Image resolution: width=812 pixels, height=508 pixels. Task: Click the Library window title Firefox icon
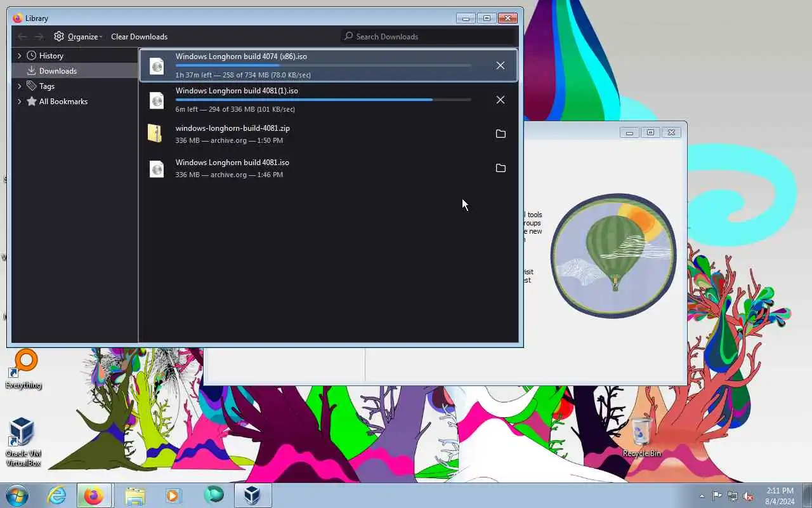(17, 18)
